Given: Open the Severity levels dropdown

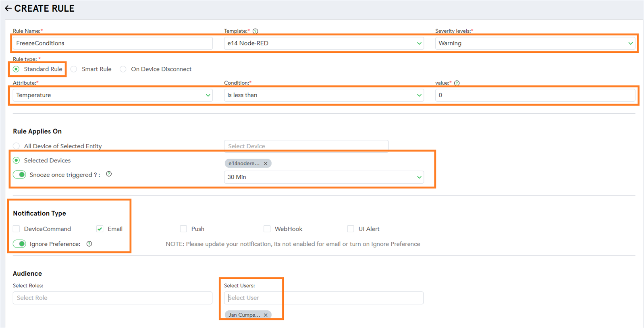Looking at the screenshot, I should point(535,43).
